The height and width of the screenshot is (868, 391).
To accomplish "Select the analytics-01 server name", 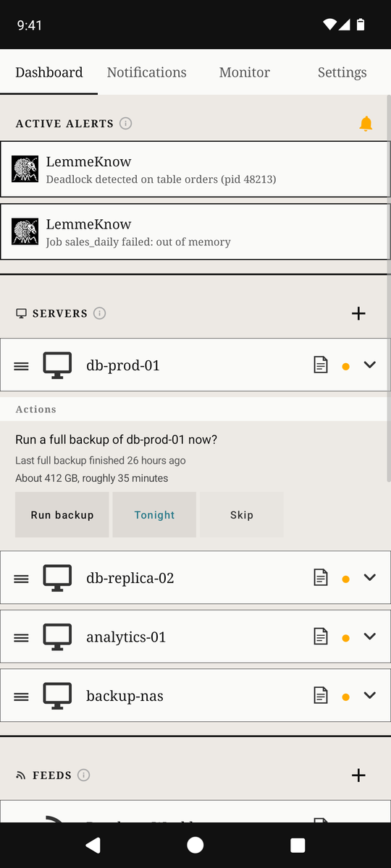I will (126, 637).
